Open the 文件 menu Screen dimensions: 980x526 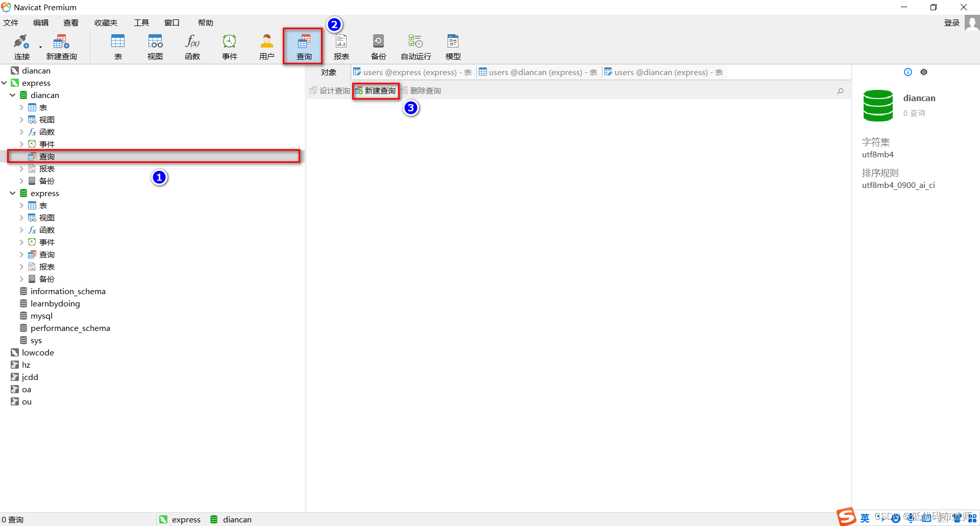coord(11,23)
